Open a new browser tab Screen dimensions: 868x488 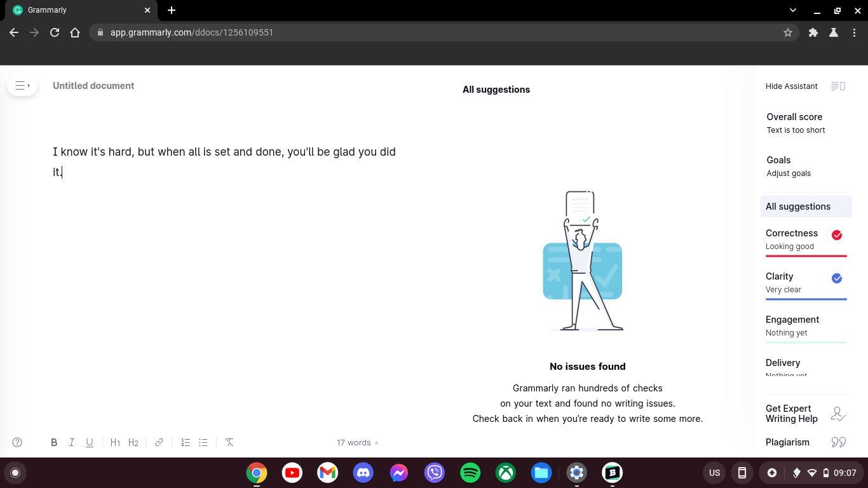coord(172,10)
